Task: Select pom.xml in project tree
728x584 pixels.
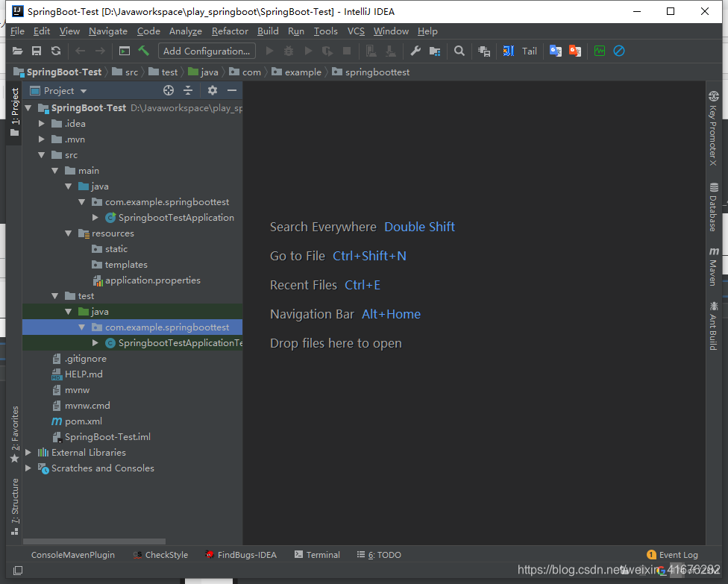Action: (83, 421)
